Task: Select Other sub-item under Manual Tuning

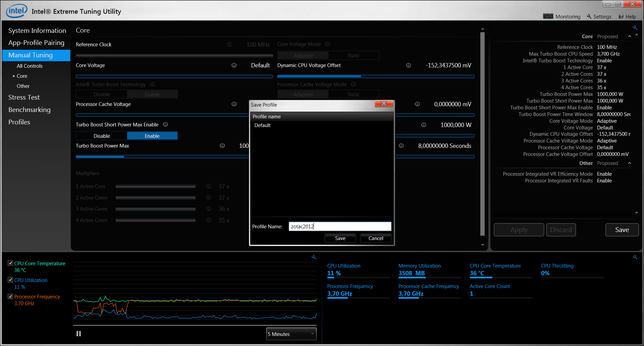Action: pyautogui.click(x=23, y=86)
